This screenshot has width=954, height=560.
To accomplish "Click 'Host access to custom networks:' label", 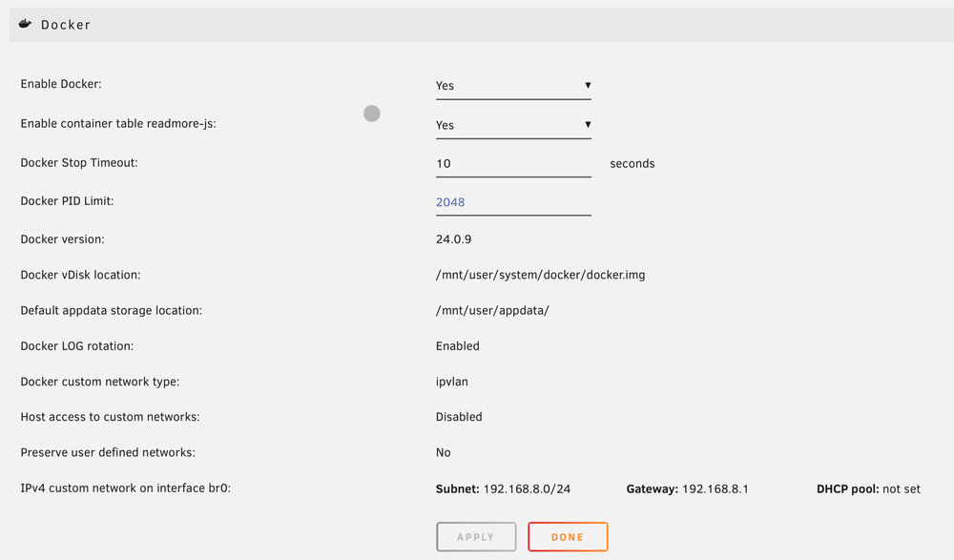I will 110,417.
